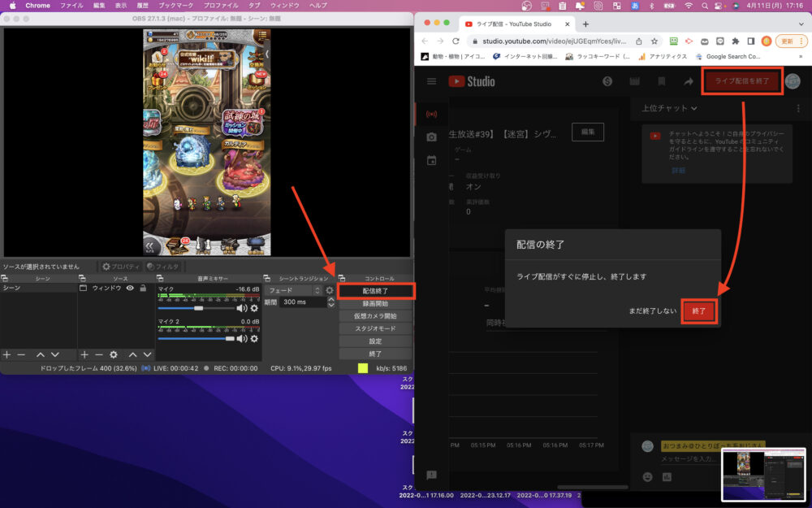Move scene up in the シーン list
This screenshot has height=508, width=812.
tap(41, 354)
